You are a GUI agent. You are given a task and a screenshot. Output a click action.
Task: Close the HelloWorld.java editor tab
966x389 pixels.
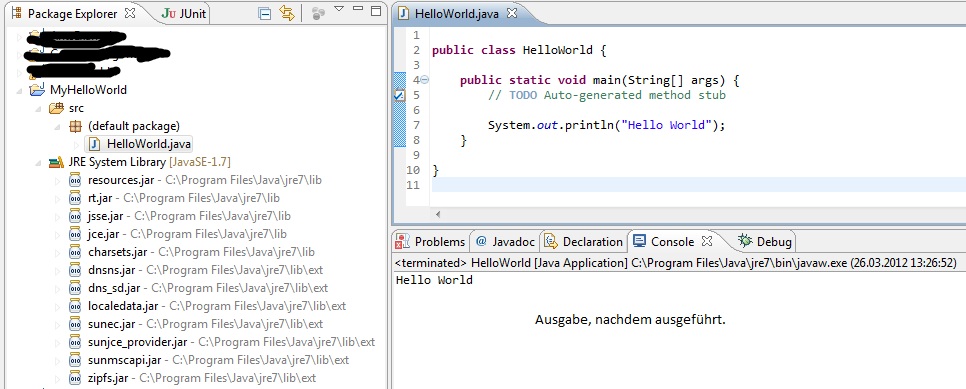[x=511, y=12]
